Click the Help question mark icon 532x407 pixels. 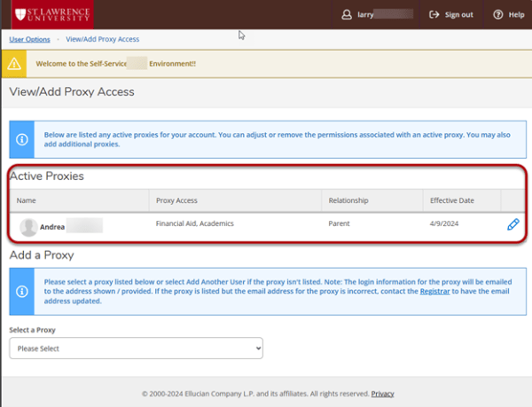click(497, 15)
